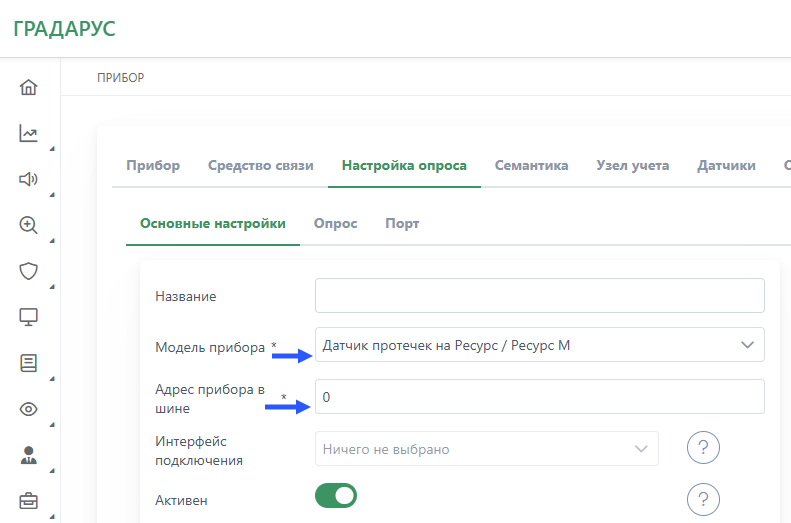Open the chart analytics sidebar icon
Screen dimensions: 791x523
click(x=29, y=133)
